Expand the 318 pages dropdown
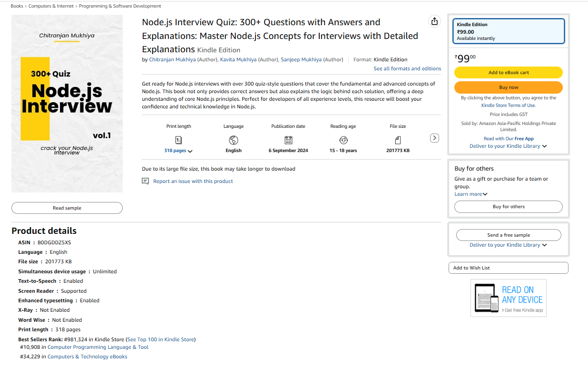 pos(178,151)
